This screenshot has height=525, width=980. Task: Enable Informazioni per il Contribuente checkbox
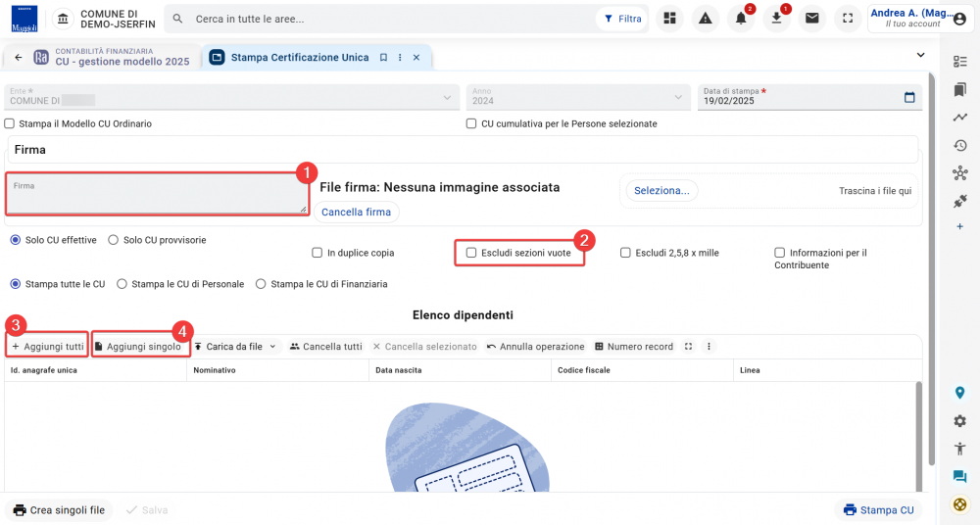point(779,253)
